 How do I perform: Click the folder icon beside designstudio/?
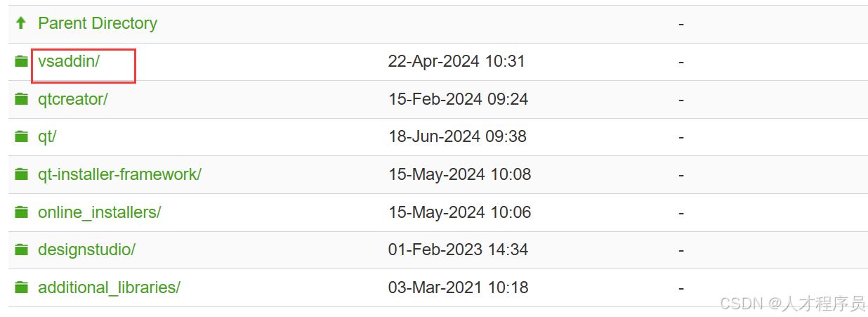[22, 250]
